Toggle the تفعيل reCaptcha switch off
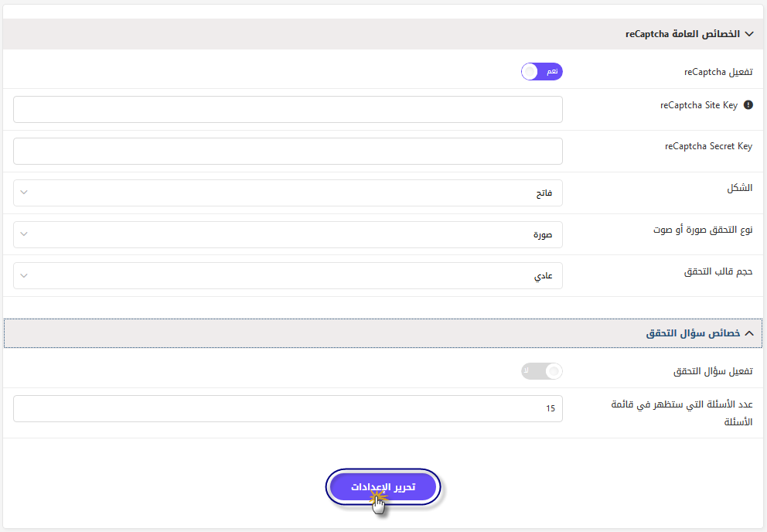 pos(541,72)
